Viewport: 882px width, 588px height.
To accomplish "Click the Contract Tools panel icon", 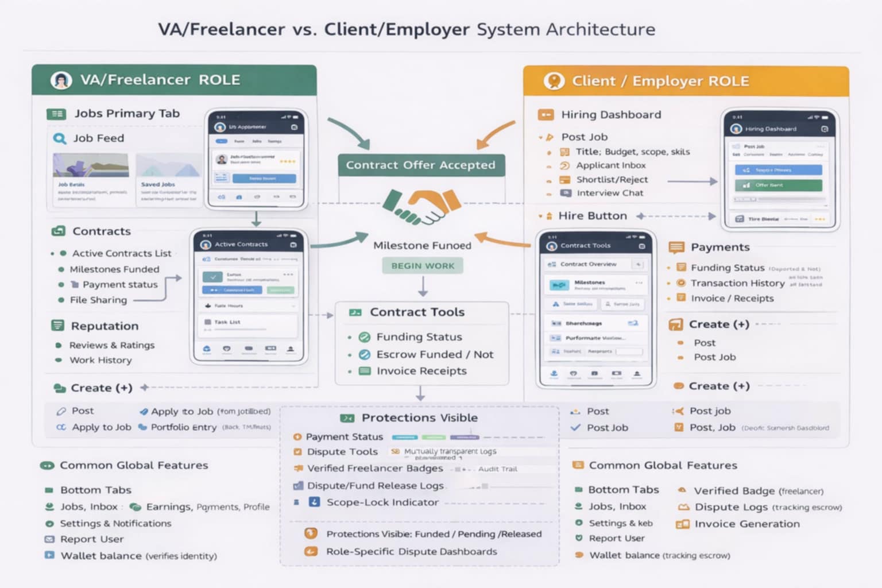I will 356,312.
